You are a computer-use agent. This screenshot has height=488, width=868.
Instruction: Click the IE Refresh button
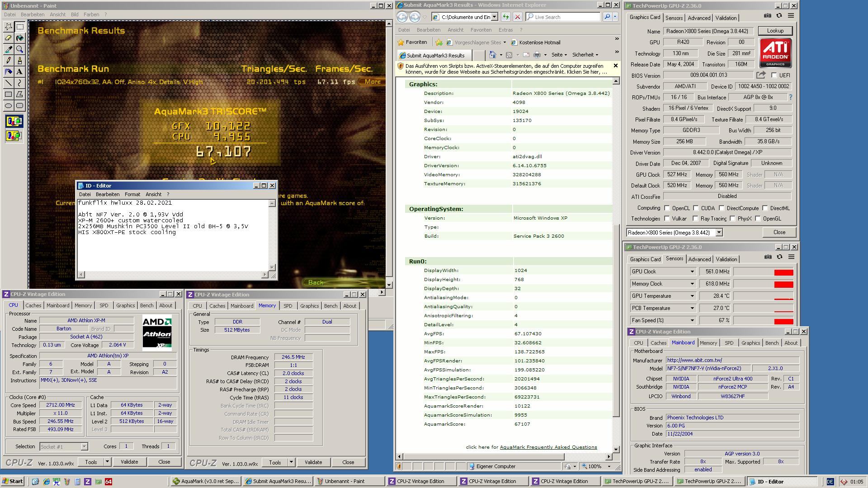505,17
